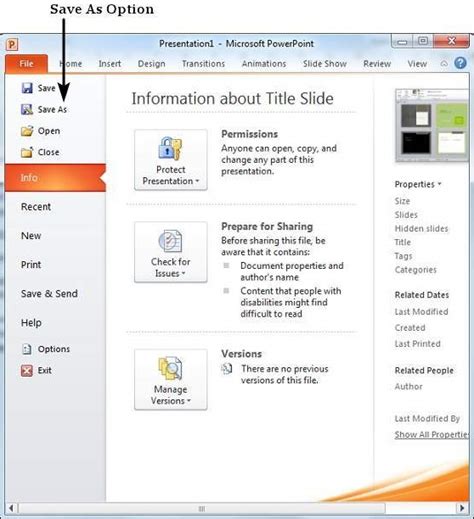Click the Categories property label
Screen dimensions: 474x519
tap(415, 269)
